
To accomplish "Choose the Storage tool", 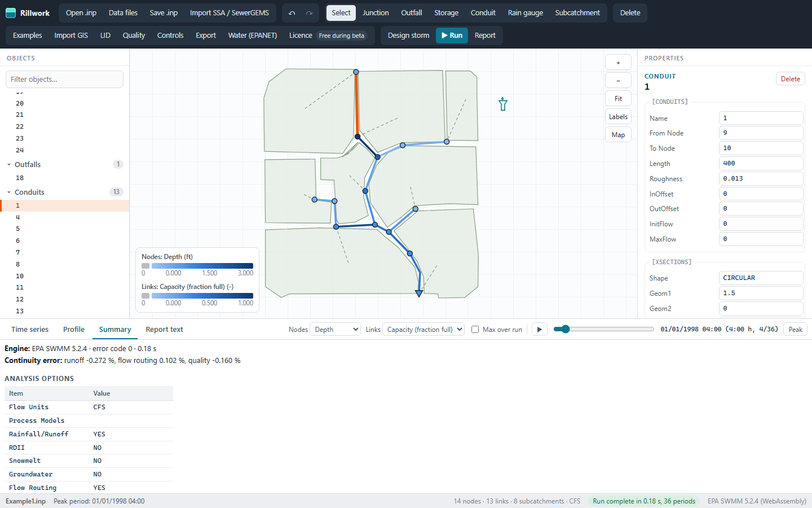I will pos(446,12).
